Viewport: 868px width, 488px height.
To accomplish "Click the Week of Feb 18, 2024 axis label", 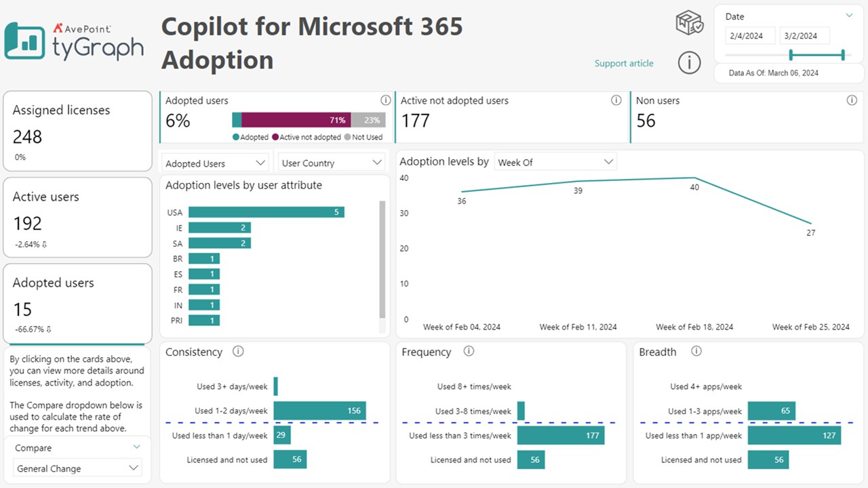I will 694,327.
